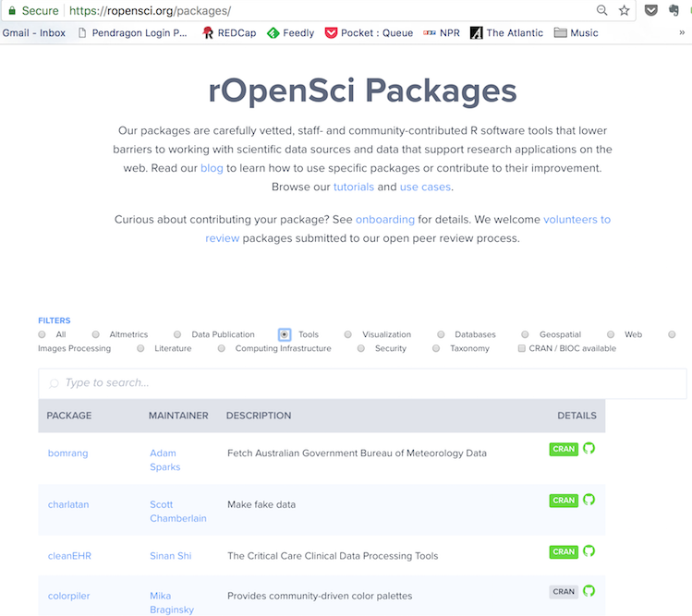Select the Databases filter radio button
This screenshot has height=616, width=692.
(x=441, y=334)
